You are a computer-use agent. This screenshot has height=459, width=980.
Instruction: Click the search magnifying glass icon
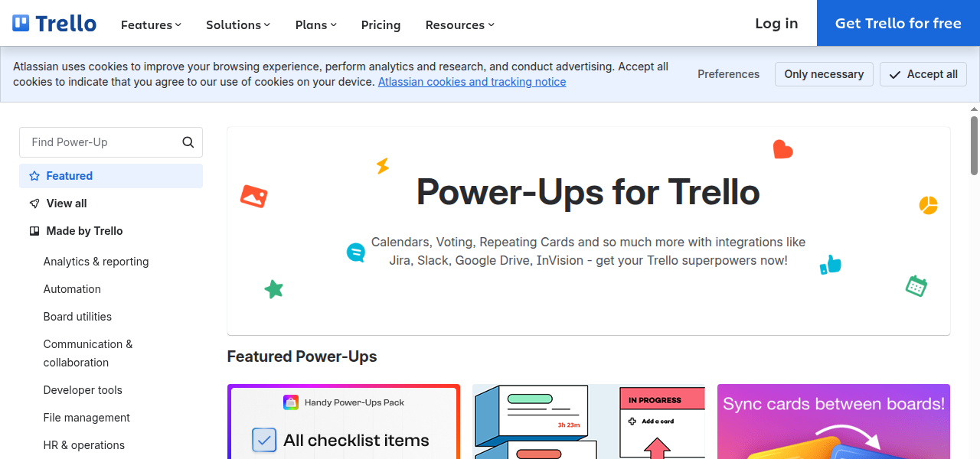pos(188,142)
